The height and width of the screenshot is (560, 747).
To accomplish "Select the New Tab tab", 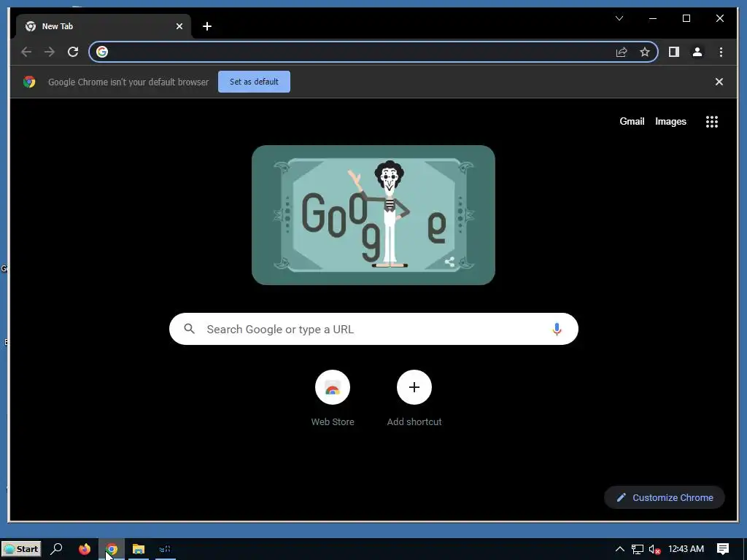I will coord(104,26).
